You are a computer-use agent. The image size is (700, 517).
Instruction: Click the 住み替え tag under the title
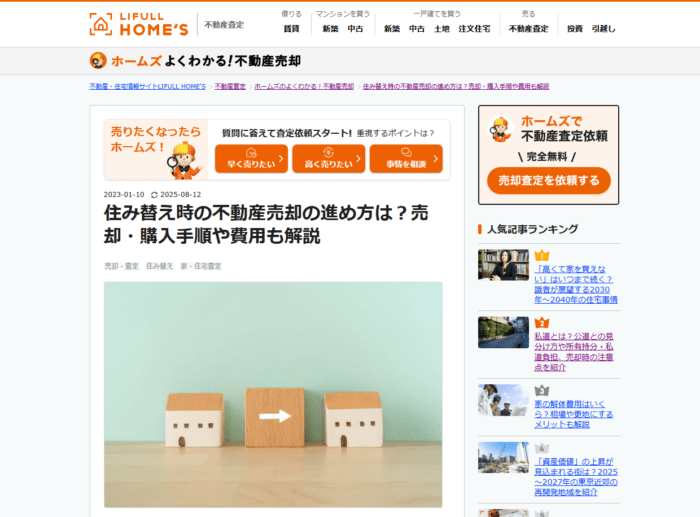tap(159, 266)
